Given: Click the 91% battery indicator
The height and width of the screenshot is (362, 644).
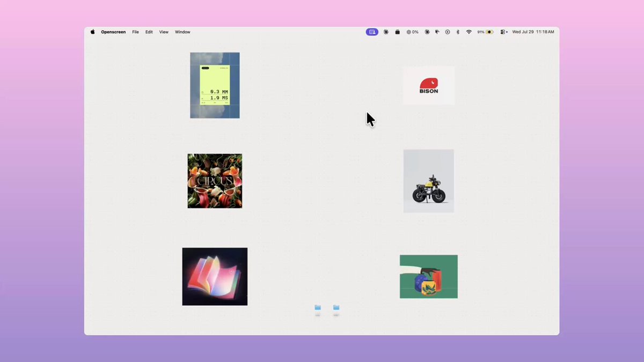Looking at the screenshot, I should tap(485, 32).
